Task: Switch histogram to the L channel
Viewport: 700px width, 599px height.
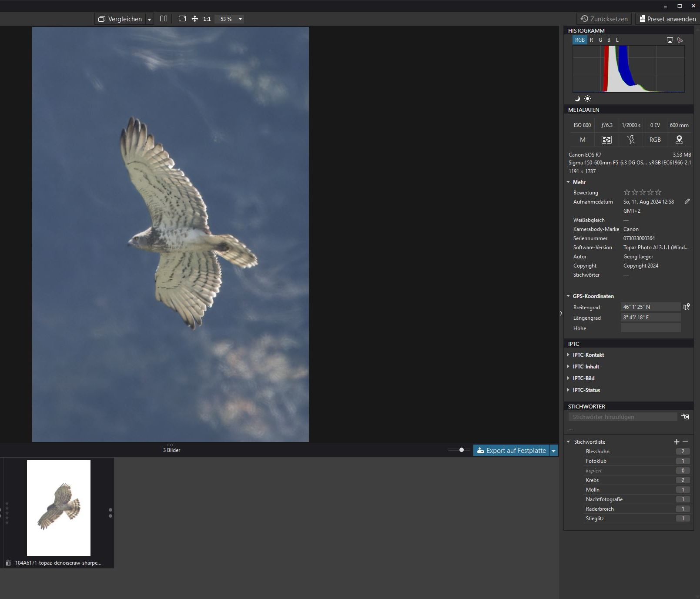Action: coord(617,40)
